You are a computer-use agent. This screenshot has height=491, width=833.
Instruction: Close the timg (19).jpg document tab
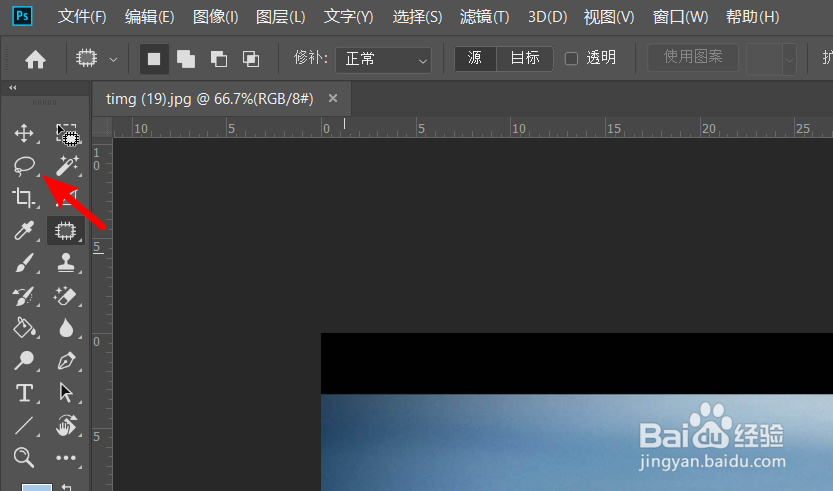[333, 98]
